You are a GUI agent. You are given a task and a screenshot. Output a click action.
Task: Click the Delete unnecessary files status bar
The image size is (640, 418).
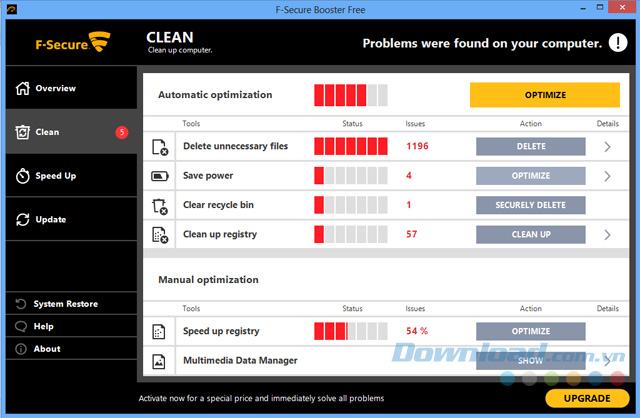(x=351, y=146)
